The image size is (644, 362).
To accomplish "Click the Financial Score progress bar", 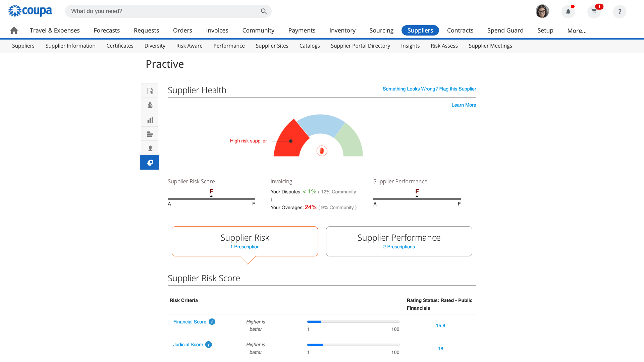I will click(353, 321).
